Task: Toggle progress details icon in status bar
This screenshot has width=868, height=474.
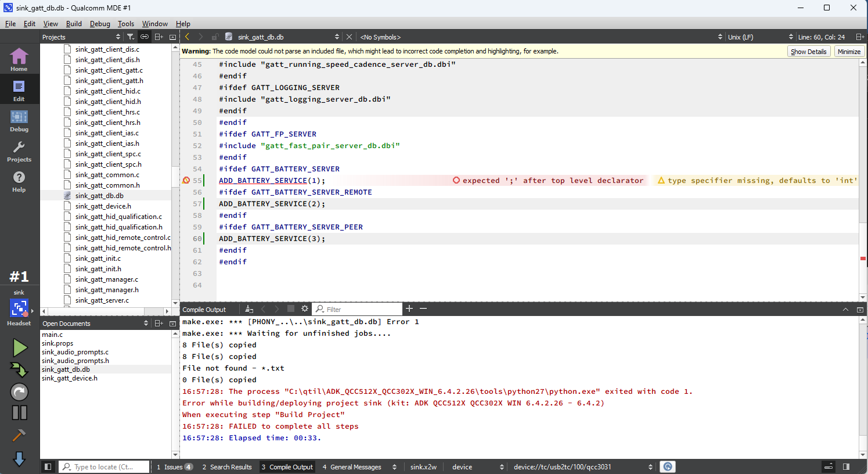Action: (x=829, y=466)
